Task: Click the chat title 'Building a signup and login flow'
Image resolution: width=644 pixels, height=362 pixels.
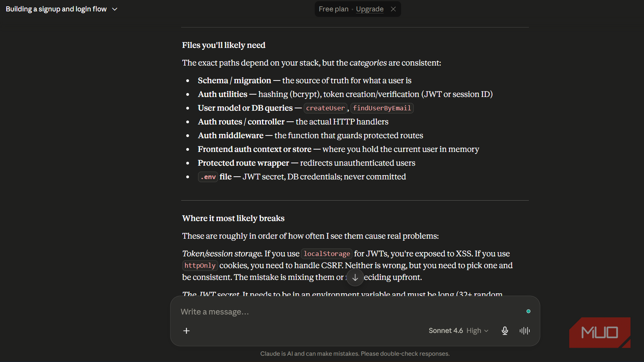Action: [56, 9]
